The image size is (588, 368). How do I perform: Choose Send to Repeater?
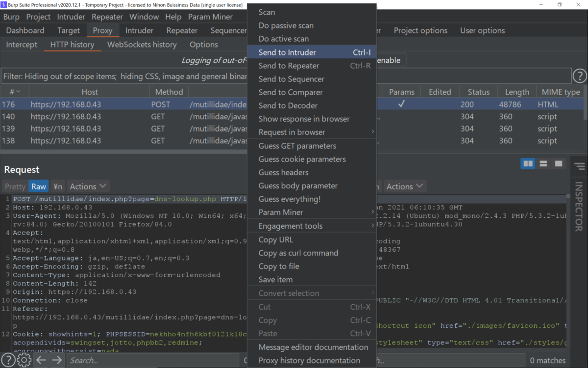click(x=312, y=65)
